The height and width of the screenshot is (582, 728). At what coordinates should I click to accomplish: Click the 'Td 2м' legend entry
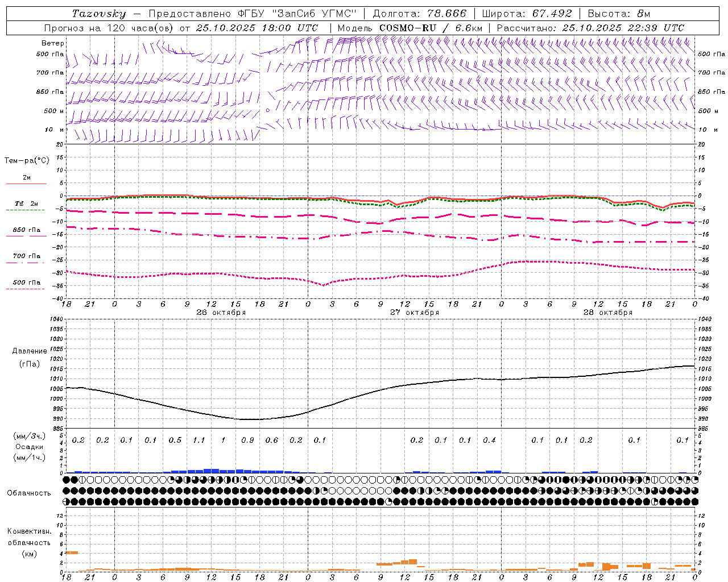[26, 203]
